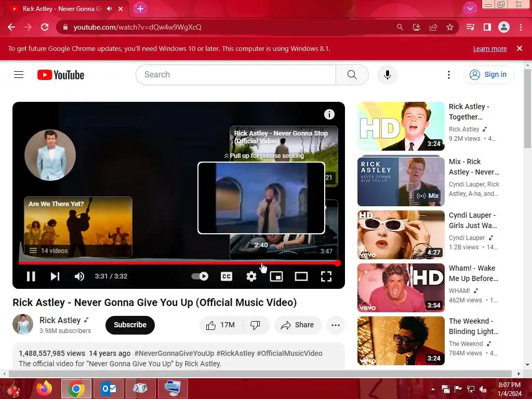Open the 'Are We There Yet?' playlist card
Viewport: 532px width, 399px height.
click(78, 227)
